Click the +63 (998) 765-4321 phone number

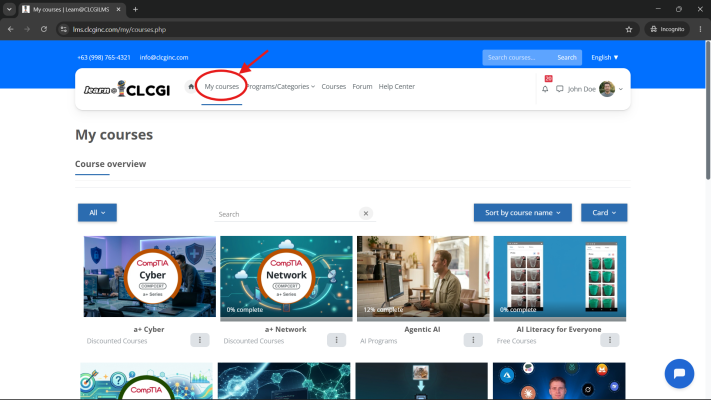tap(104, 58)
